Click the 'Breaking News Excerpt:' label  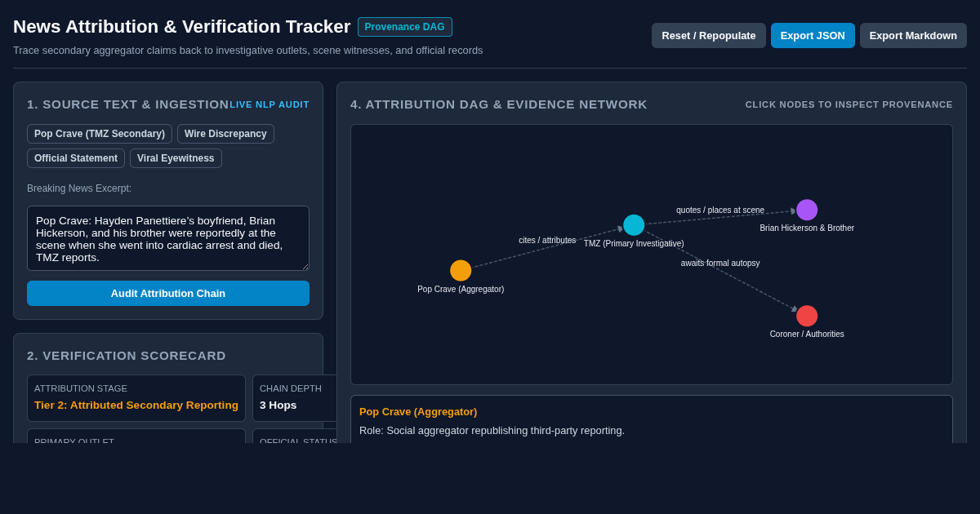tap(79, 188)
